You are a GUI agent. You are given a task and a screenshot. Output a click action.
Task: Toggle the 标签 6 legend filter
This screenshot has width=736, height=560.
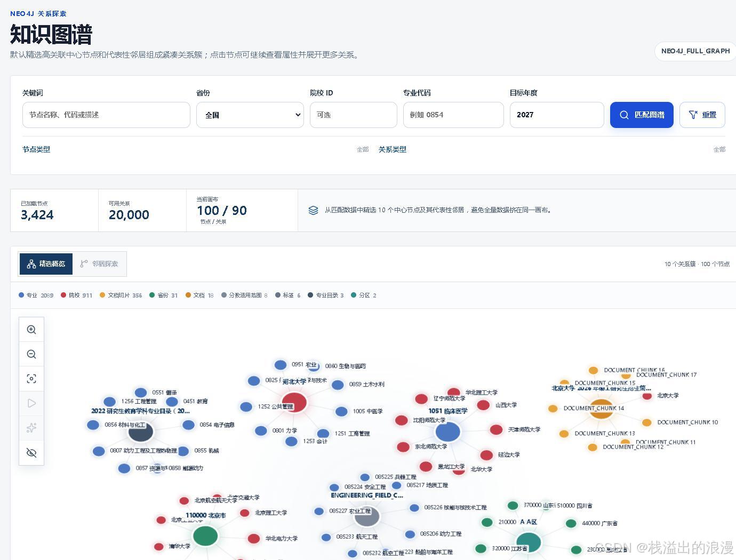287,295
